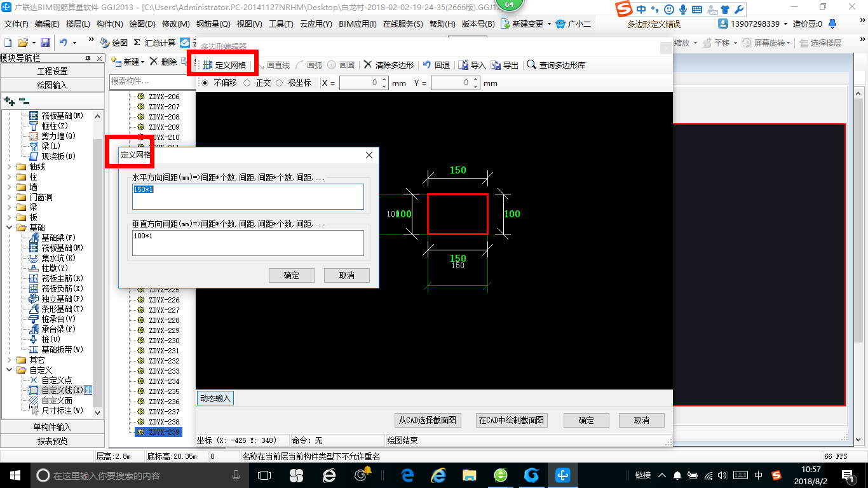Click 清除多边形 clear polygon tool

click(388, 65)
